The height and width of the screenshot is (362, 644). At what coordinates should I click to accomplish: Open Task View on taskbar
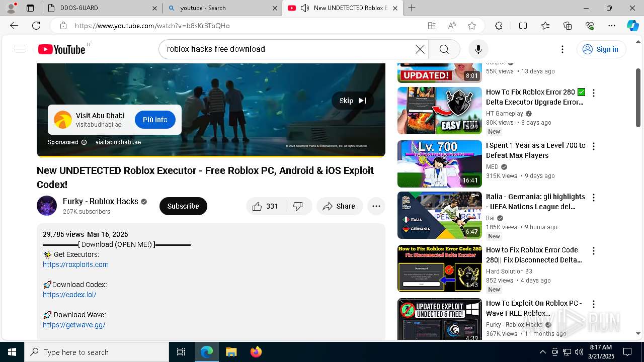coord(181,352)
